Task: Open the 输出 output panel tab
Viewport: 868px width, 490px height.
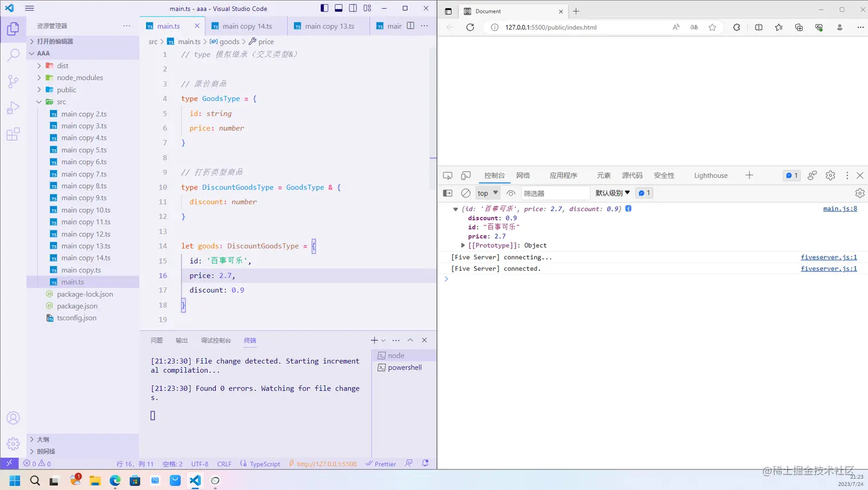Action: tap(182, 340)
